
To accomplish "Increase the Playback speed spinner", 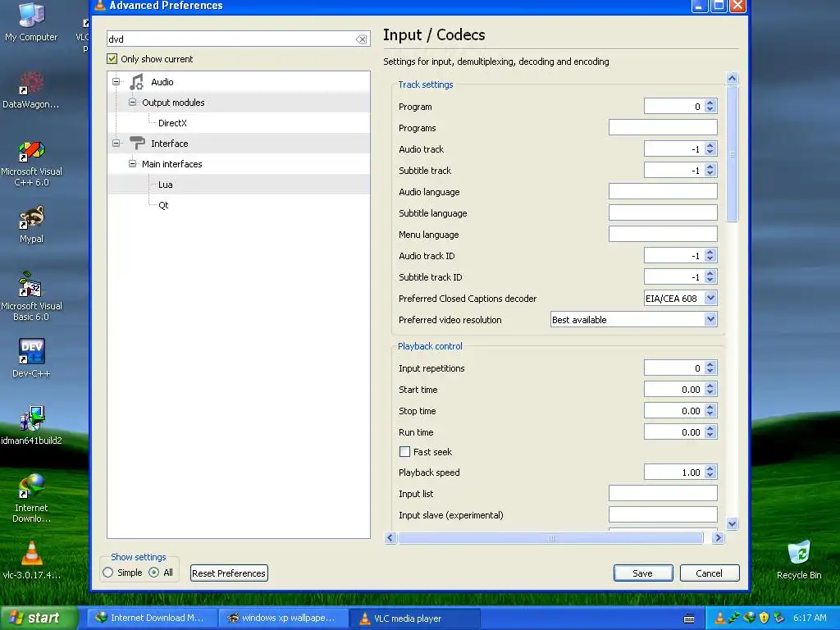I will [710, 468].
